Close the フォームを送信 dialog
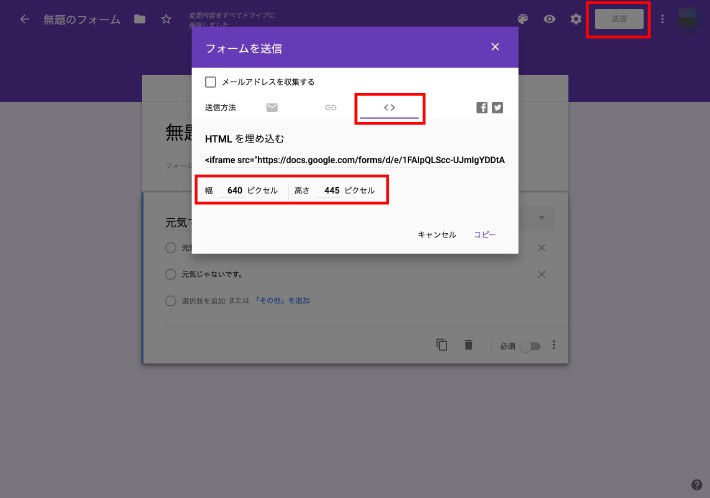Viewport: 710px width, 498px height. point(495,47)
